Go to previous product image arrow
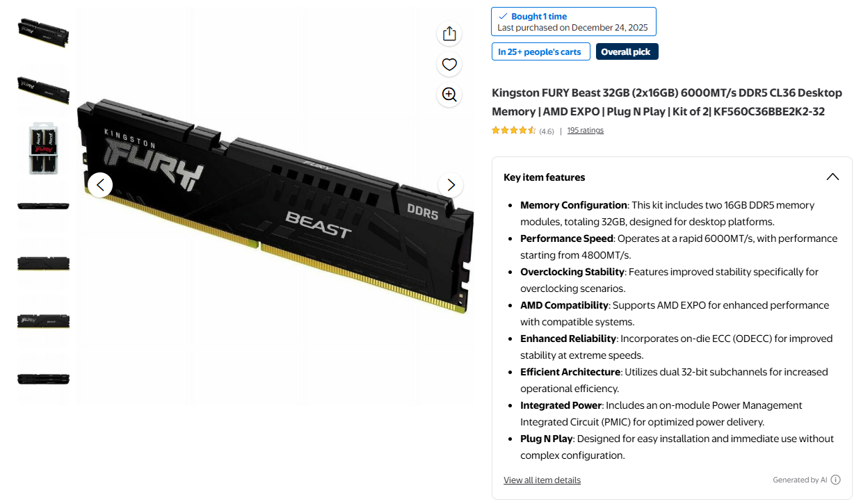861x504 pixels. pyautogui.click(x=100, y=184)
